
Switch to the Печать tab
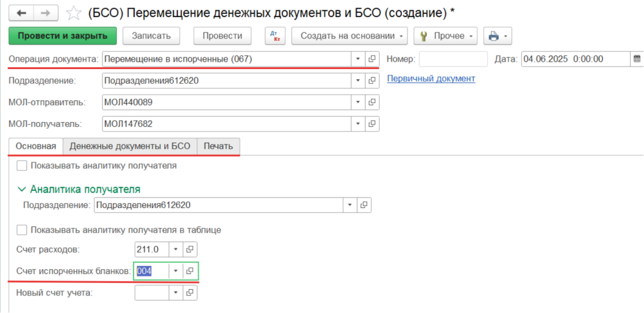click(x=218, y=146)
